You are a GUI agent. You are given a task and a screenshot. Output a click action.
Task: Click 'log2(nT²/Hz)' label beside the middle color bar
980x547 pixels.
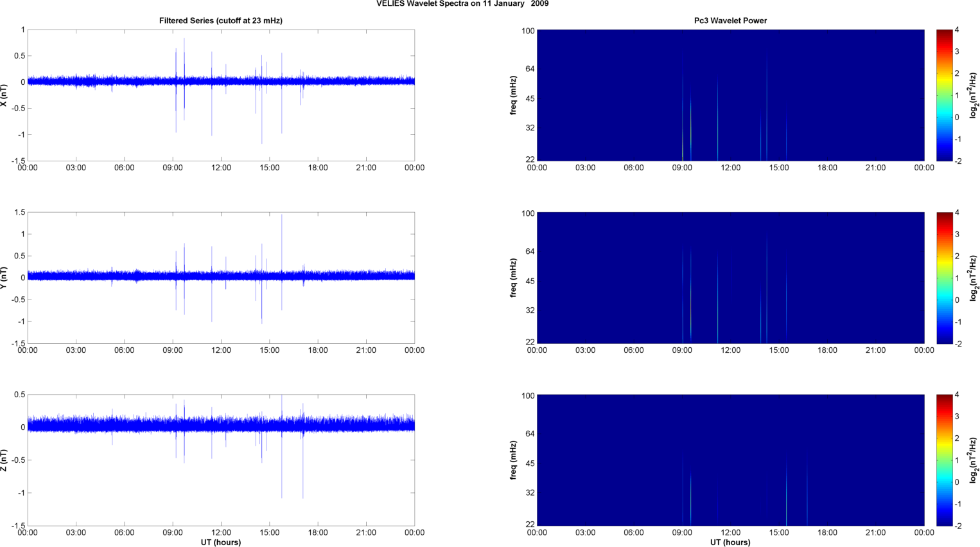click(974, 278)
